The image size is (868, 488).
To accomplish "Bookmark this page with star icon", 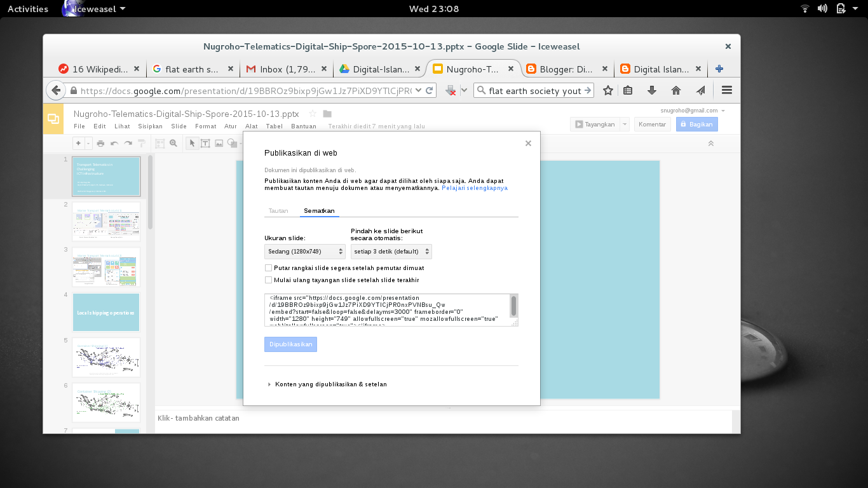I will click(x=608, y=91).
